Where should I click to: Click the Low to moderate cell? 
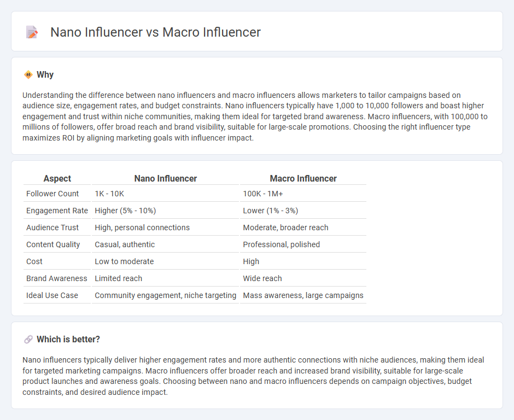(165, 261)
